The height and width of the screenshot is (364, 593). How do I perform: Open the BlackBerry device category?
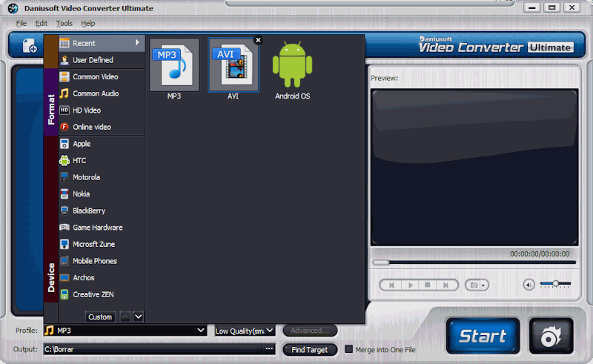coord(102,211)
